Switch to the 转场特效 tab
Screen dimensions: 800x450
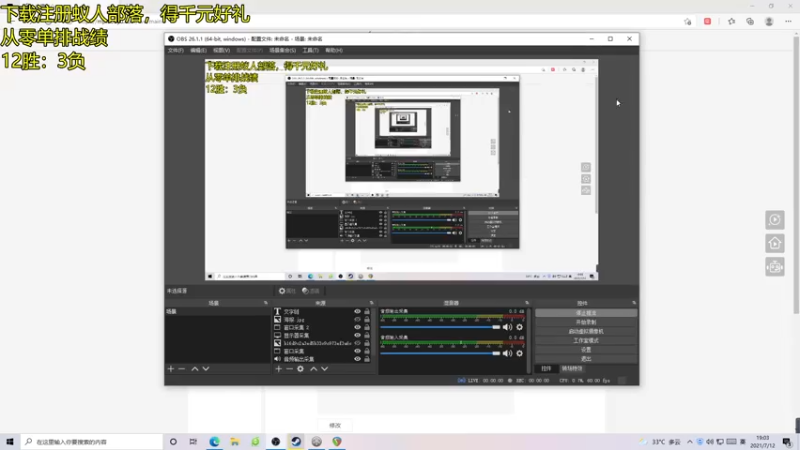point(572,368)
